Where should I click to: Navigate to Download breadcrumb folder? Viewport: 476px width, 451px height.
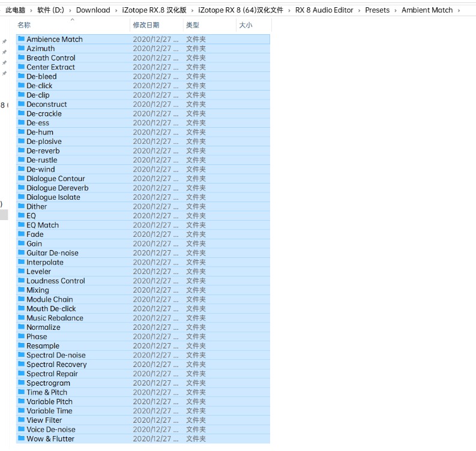point(93,10)
